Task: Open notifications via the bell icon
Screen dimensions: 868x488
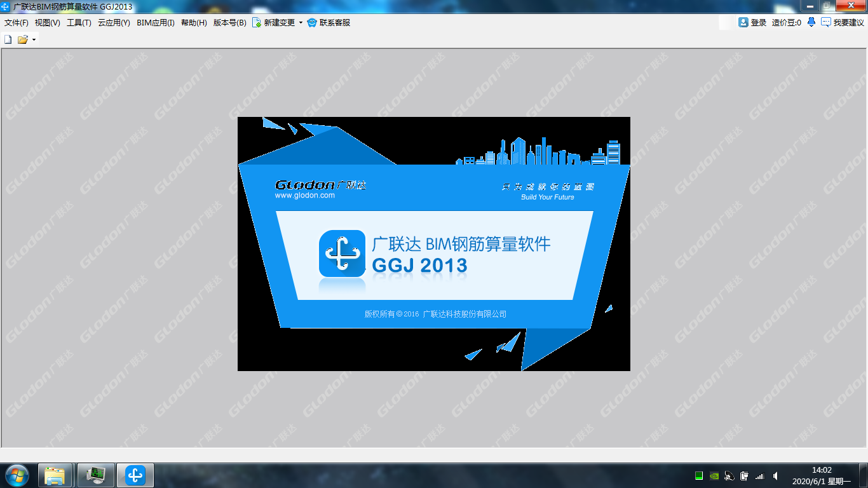Action: [811, 22]
